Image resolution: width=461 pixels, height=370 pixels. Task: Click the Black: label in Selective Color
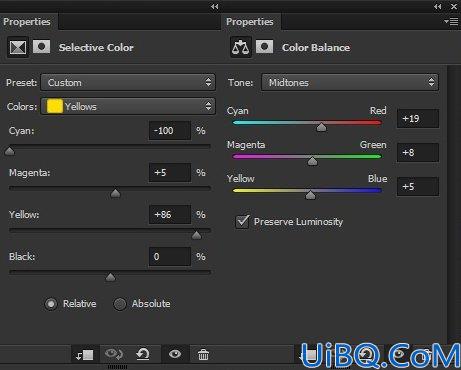pos(22,257)
